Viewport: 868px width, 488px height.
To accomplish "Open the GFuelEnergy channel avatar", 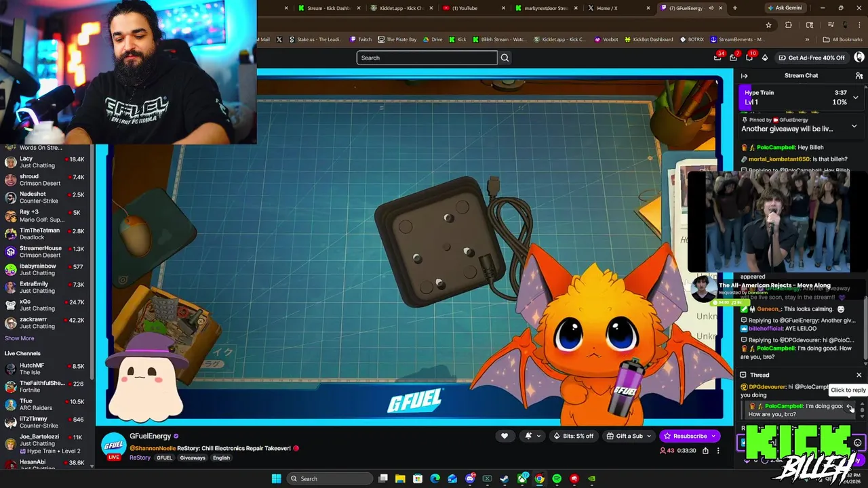I will [114, 445].
